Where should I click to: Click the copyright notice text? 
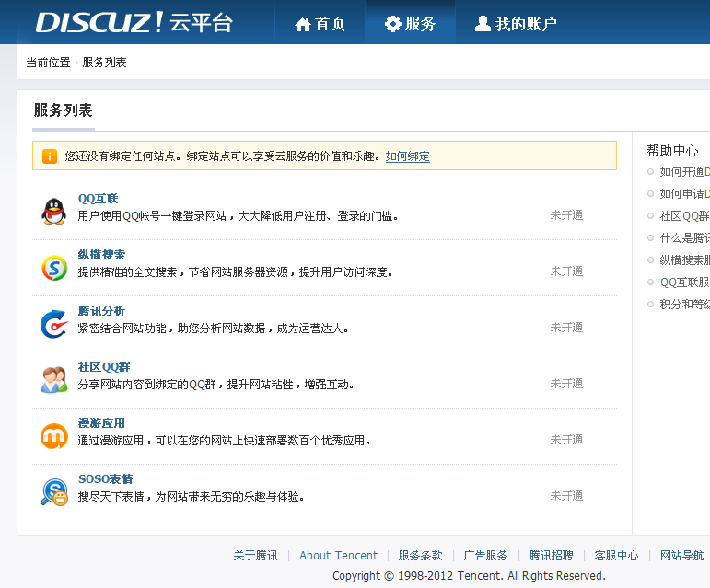(x=469, y=576)
